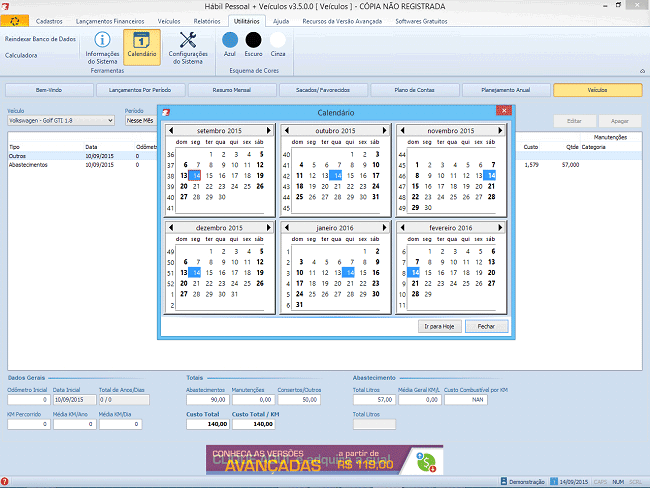Click the Calendário ribbon icon
The image size is (650, 488).
pos(141,47)
